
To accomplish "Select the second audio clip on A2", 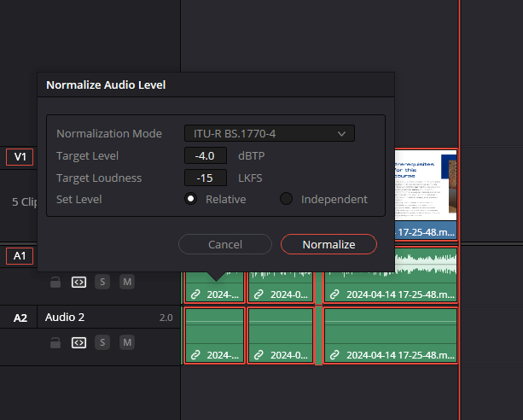I will pyautogui.click(x=281, y=335).
